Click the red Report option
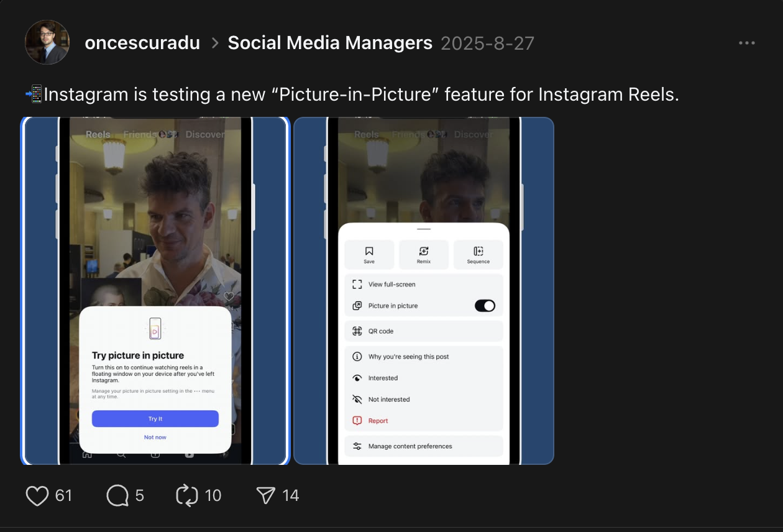 (377, 421)
